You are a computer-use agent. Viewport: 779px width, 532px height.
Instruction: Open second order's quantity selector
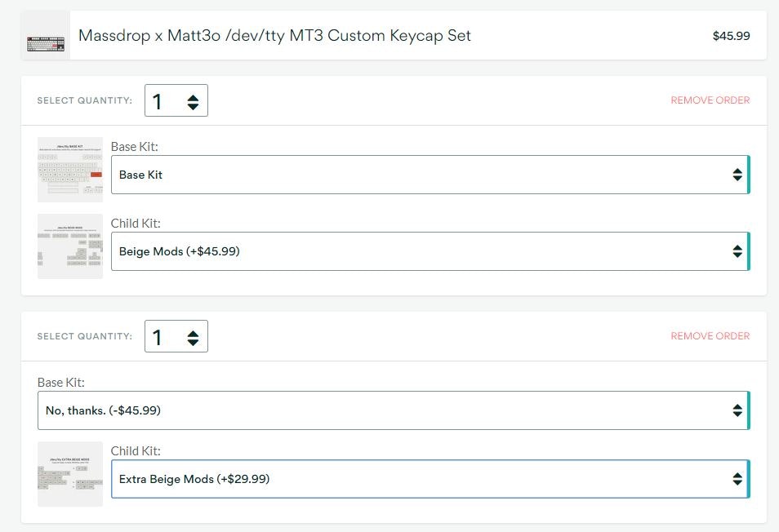click(x=176, y=337)
